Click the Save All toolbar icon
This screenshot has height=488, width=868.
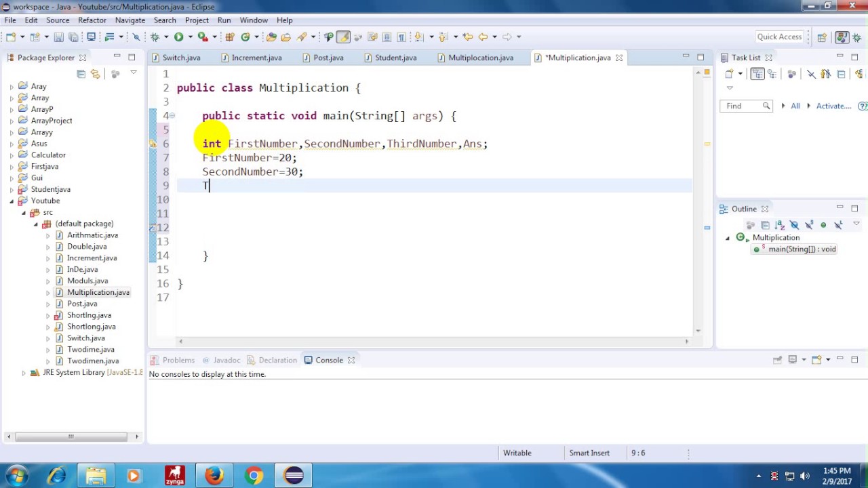click(x=73, y=37)
